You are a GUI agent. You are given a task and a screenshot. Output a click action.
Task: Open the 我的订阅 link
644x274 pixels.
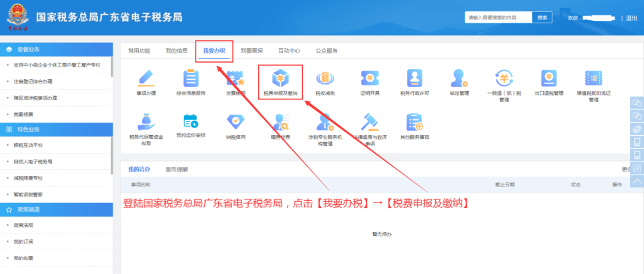coord(23,242)
